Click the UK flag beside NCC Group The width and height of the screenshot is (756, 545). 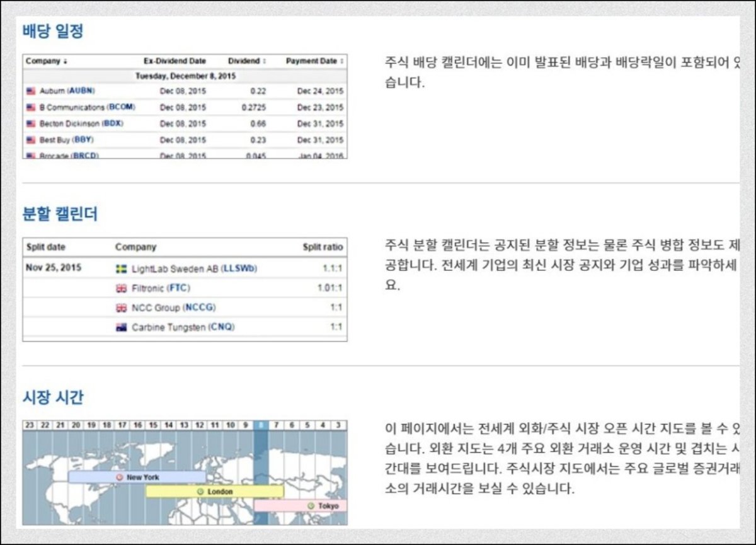[x=122, y=308]
